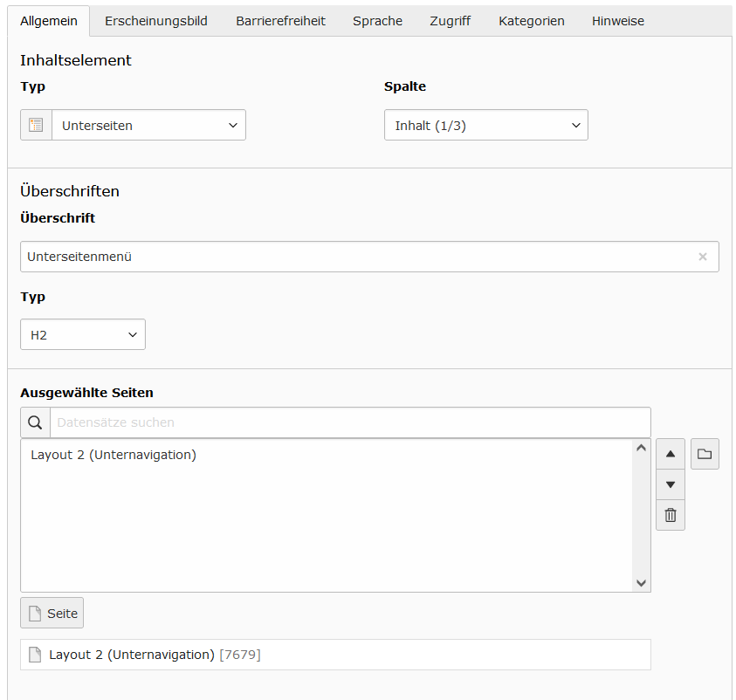Move selected page down with arrow icon
Viewport: 736px width, 700px height.
(671, 484)
